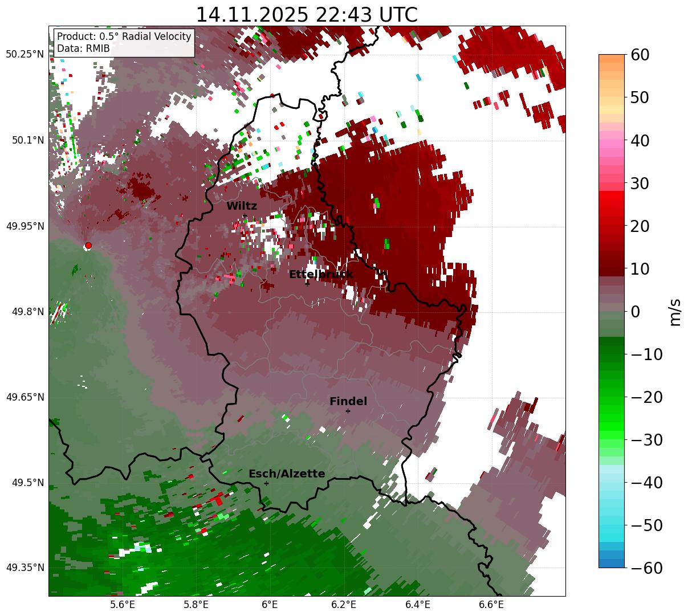This screenshot has width=688, height=616.
Task: Click the colorbar label 20
Action: pyautogui.click(x=641, y=226)
